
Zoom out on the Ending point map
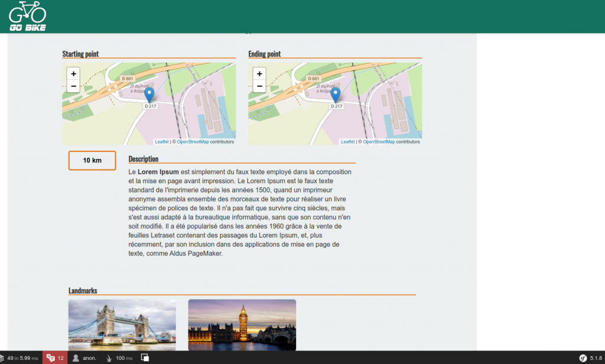pos(259,86)
